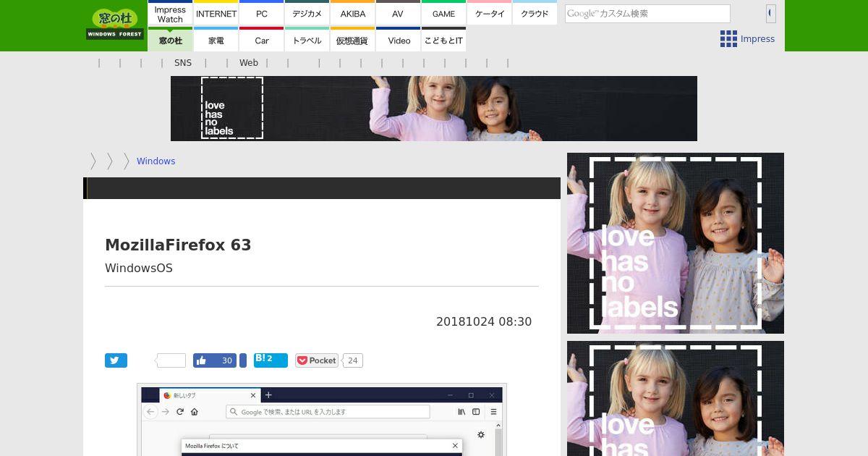Open the AV tab
This screenshot has width=868, height=456.
click(x=398, y=14)
